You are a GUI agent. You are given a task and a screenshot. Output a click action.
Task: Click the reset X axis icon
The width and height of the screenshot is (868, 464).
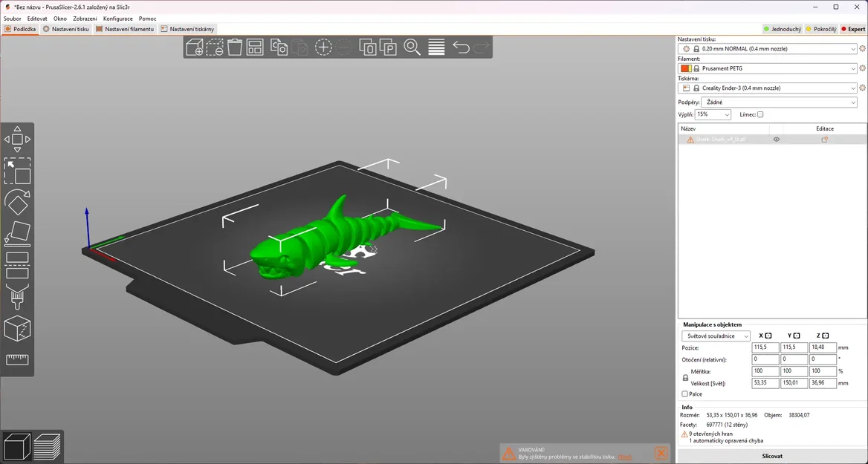768,336
